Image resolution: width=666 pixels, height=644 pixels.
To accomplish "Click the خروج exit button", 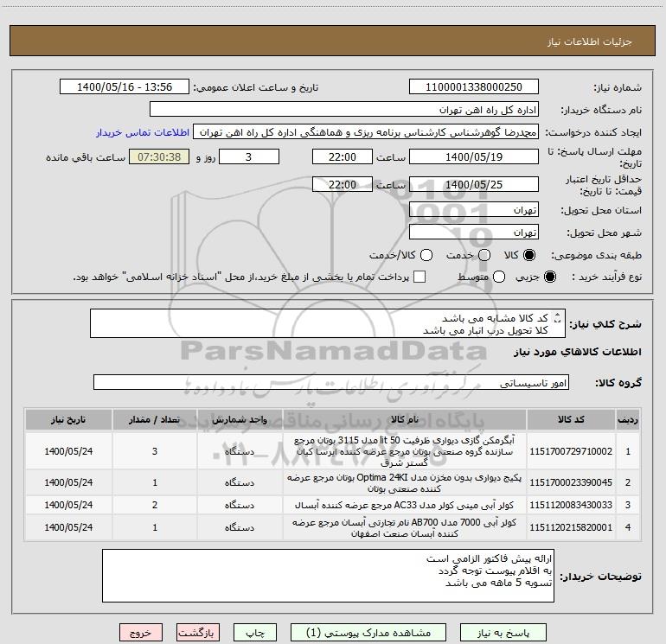I will 141,633.
